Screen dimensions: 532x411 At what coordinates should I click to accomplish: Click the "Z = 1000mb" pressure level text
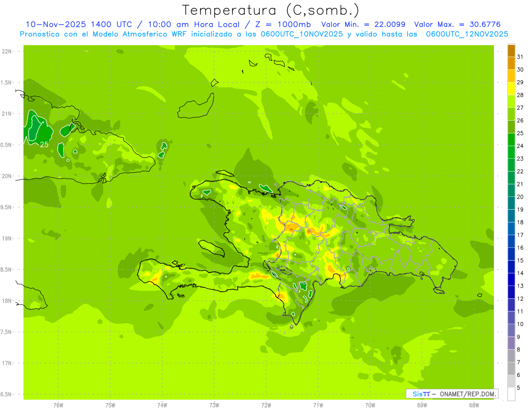pos(283,24)
